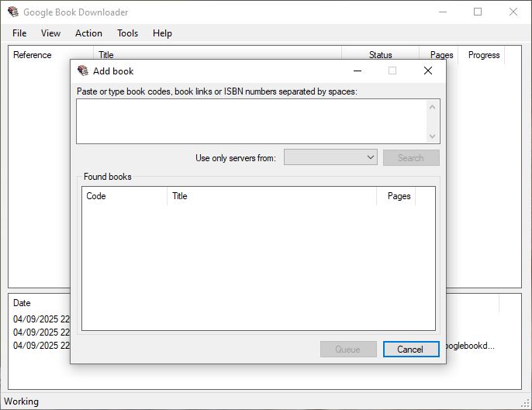Image resolution: width=532 pixels, height=410 pixels.
Task: Click text area scroll up arrow
Action: point(432,107)
